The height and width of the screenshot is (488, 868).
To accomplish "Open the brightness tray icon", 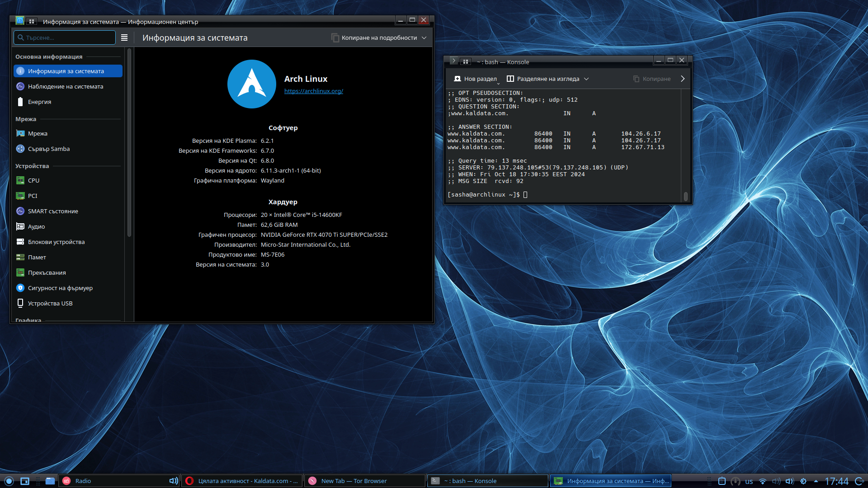I will (x=803, y=481).
